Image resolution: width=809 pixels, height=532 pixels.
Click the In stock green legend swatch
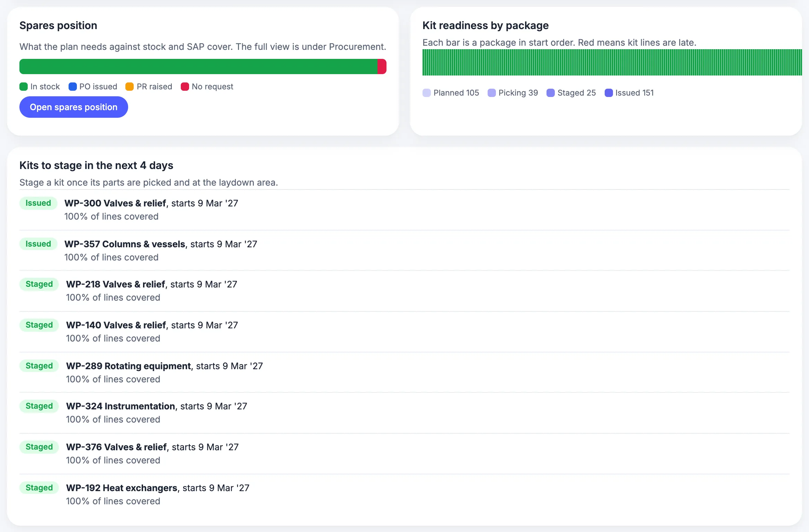[24, 87]
